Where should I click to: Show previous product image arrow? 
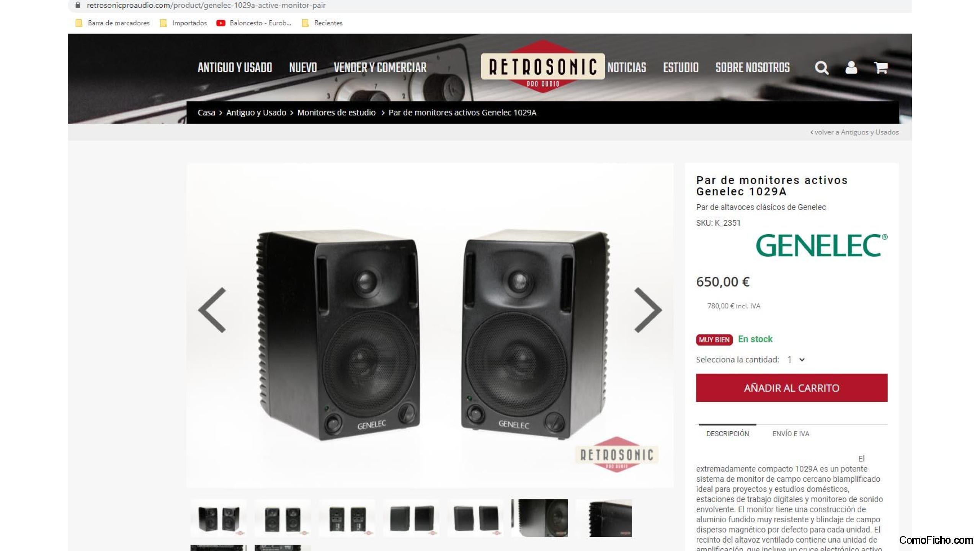point(212,310)
